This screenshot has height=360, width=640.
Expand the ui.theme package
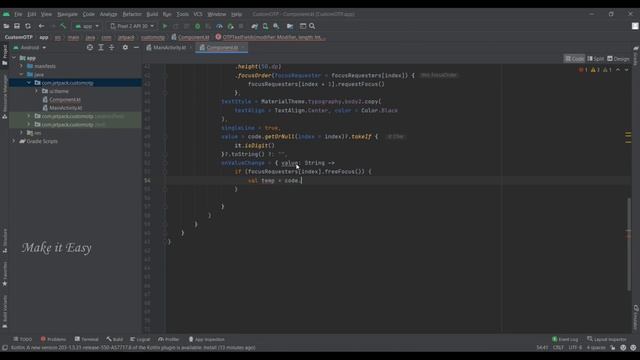(36, 91)
